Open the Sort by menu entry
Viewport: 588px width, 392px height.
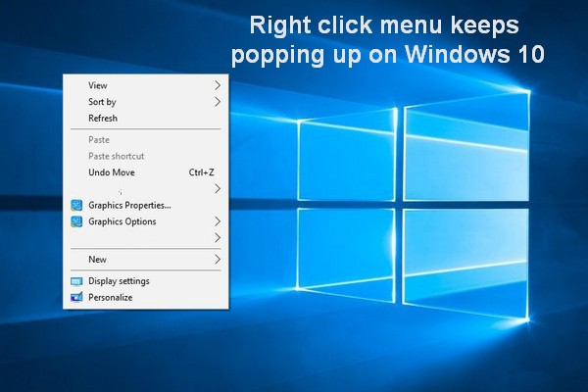click(x=145, y=102)
